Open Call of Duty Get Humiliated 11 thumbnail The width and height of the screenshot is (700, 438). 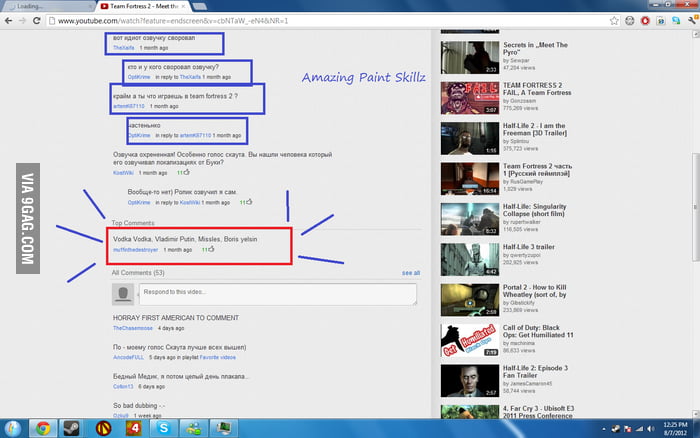(470, 340)
